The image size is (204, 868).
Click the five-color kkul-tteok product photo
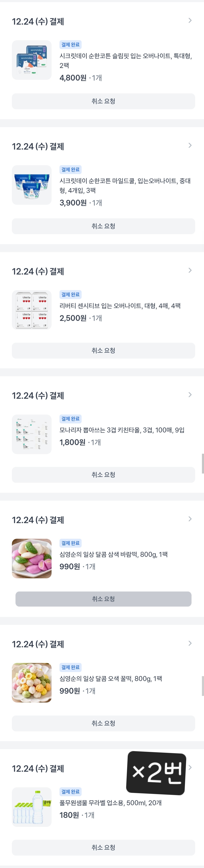click(32, 683)
